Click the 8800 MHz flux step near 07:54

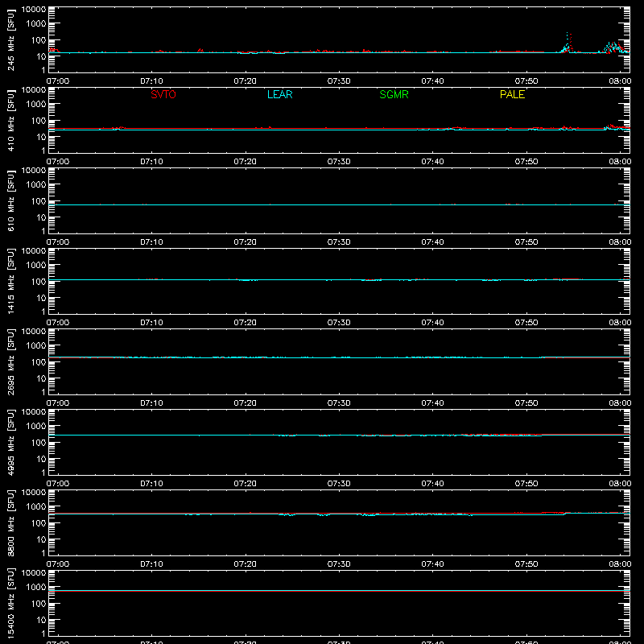(x=565, y=514)
